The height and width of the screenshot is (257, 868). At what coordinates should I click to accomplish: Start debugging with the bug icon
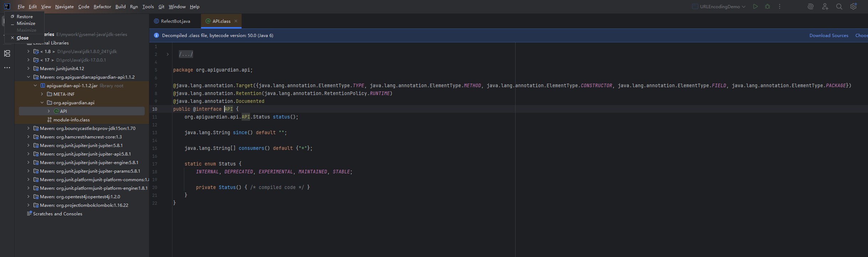(768, 6)
